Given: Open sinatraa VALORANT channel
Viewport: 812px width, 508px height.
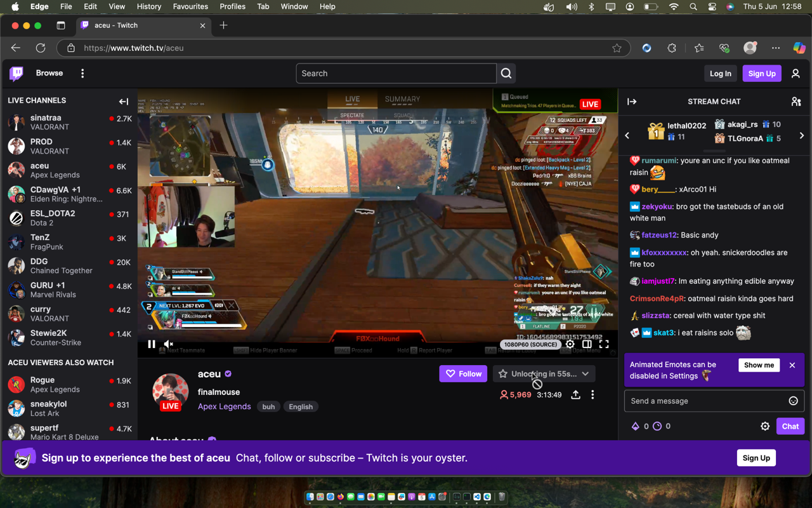Looking at the screenshot, I should 69,123.
